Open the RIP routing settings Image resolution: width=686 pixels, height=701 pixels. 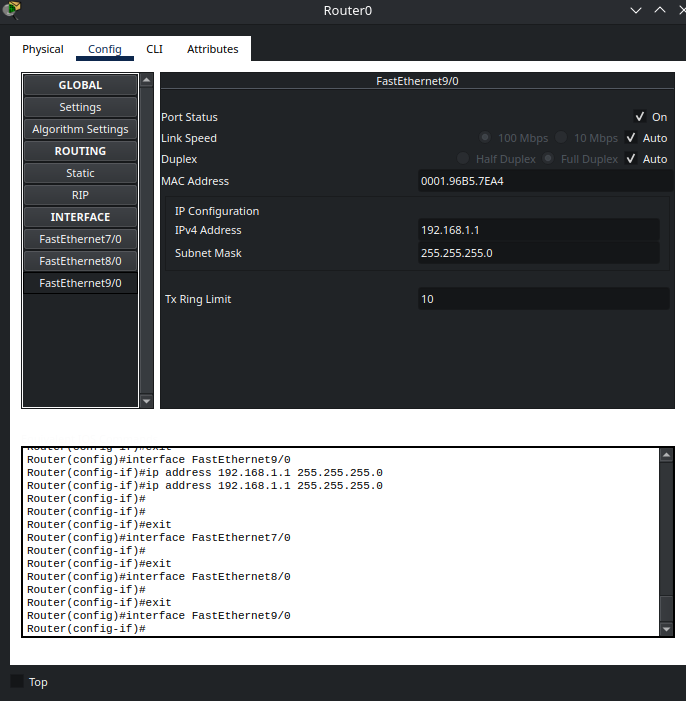tap(80, 195)
